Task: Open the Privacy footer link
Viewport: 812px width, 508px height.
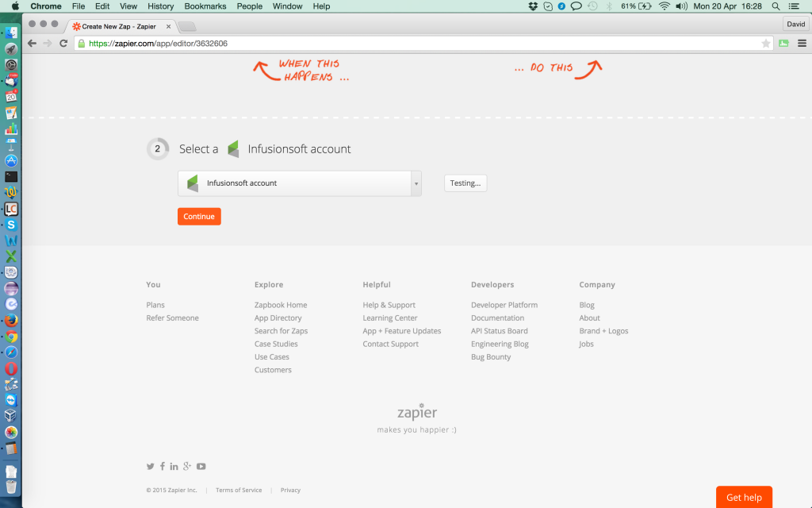Action: [x=290, y=490]
